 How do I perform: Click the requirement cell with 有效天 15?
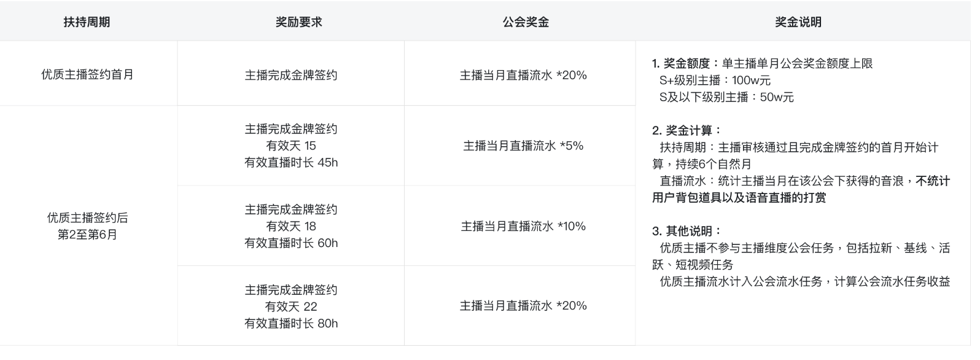[291, 146]
